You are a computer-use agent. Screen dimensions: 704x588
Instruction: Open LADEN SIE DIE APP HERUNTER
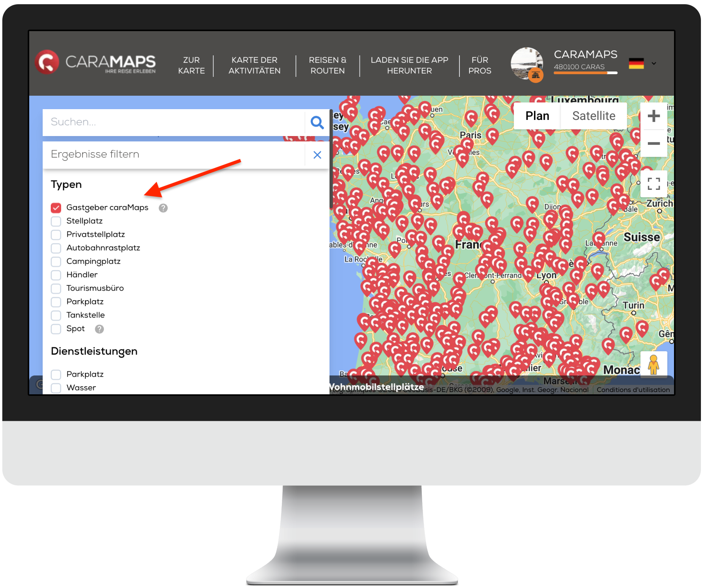click(409, 65)
